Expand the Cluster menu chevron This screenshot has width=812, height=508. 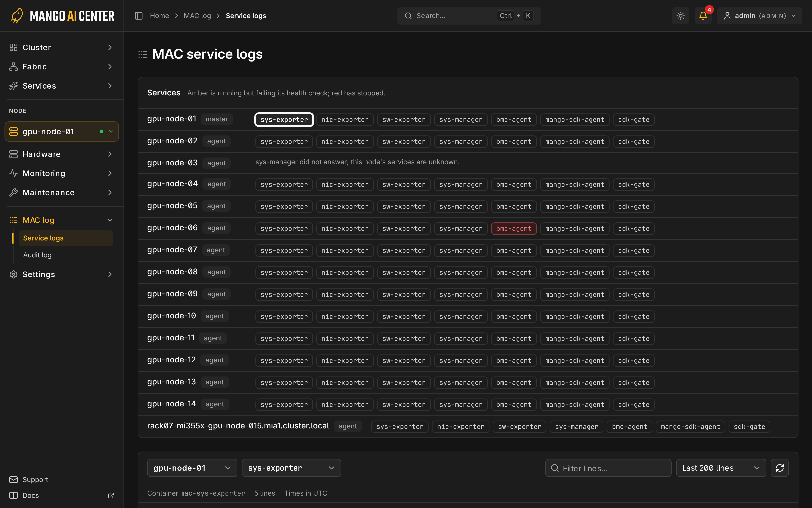point(110,47)
